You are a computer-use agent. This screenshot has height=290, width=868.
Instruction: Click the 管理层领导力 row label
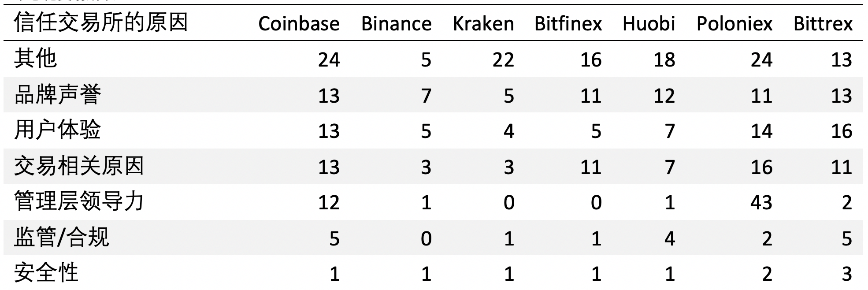[x=79, y=201]
